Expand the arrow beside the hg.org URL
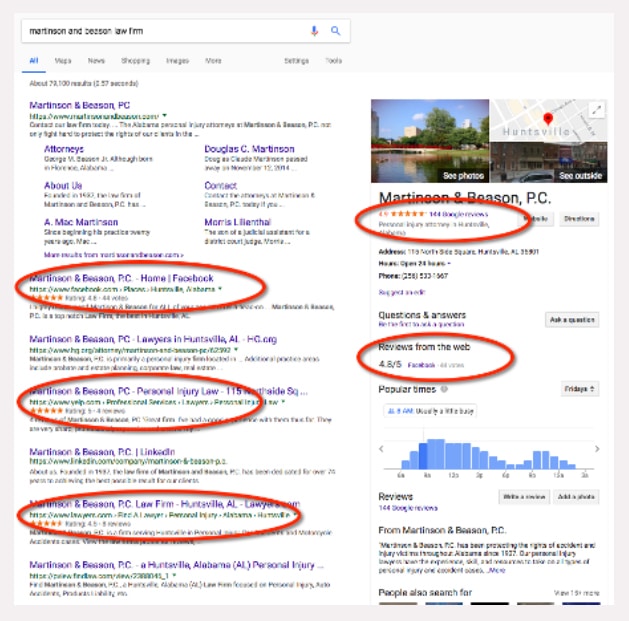This screenshot has height=621, width=629. pos(236,350)
